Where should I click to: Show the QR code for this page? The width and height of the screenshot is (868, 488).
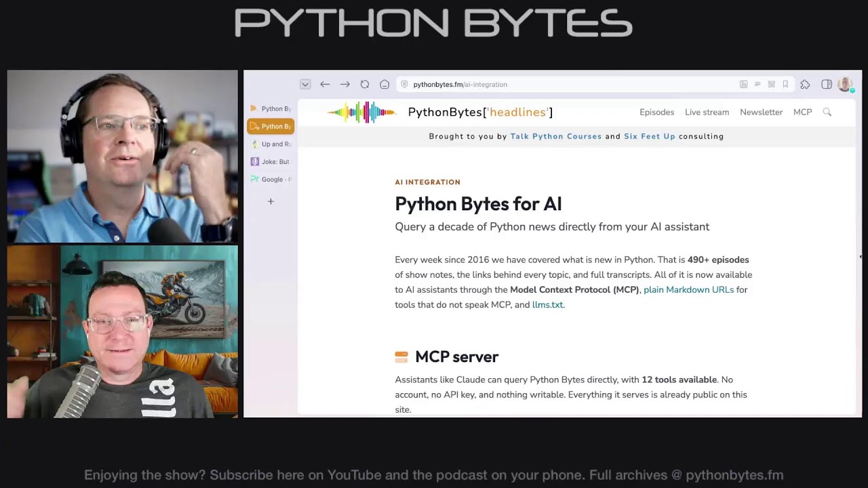(x=771, y=84)
